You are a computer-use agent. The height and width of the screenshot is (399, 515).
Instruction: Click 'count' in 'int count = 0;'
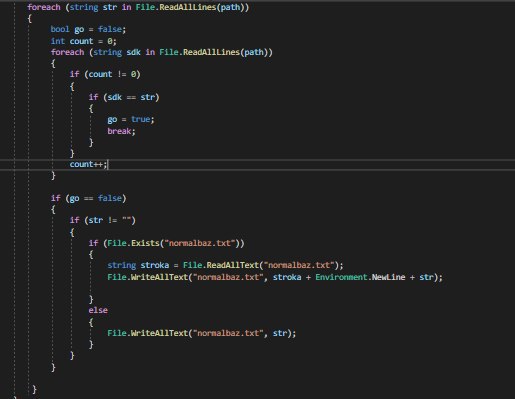pyautogui.click(x=81, y=41)
